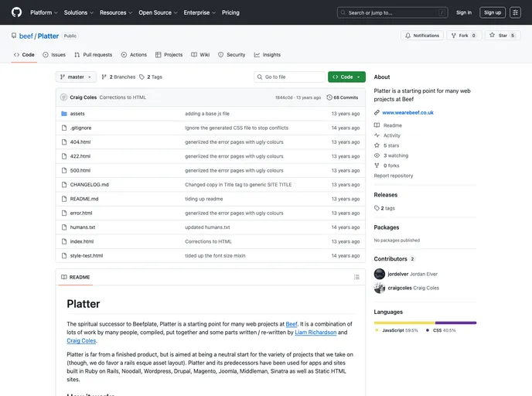Open the www.wearebeef.co.uk link
The image size is (532, 396).
[x=408, y=112]
